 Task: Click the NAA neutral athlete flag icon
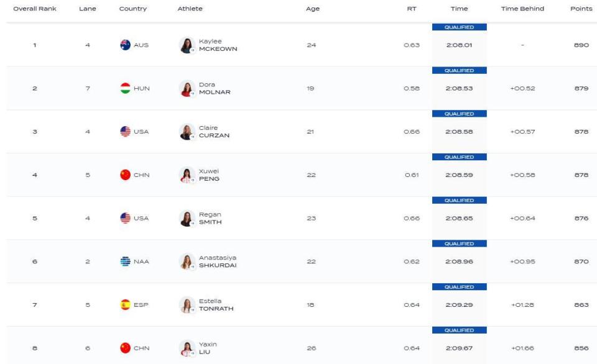pos(125,262)
